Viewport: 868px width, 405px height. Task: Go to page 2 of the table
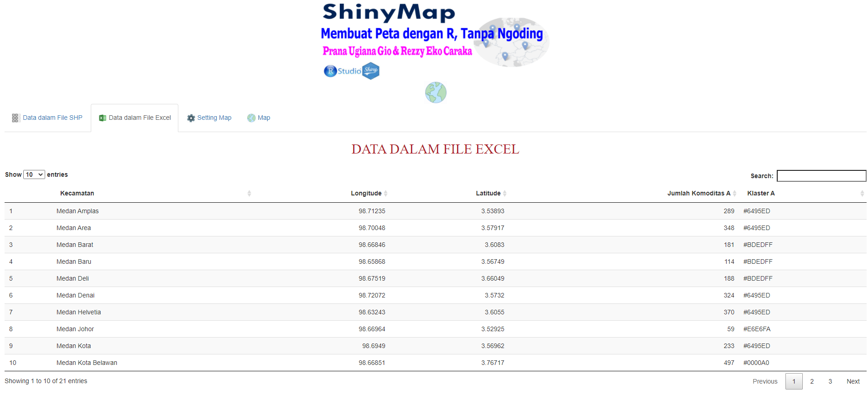(812, 381)
